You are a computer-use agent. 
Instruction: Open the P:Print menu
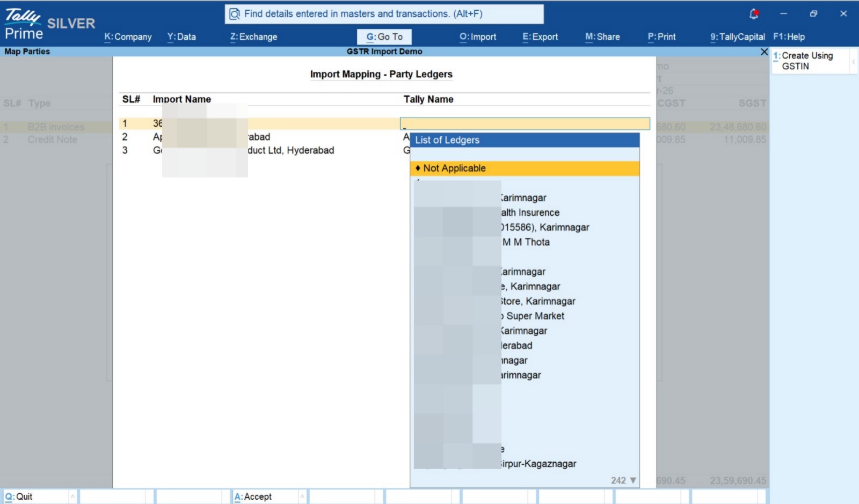[661, 36]
